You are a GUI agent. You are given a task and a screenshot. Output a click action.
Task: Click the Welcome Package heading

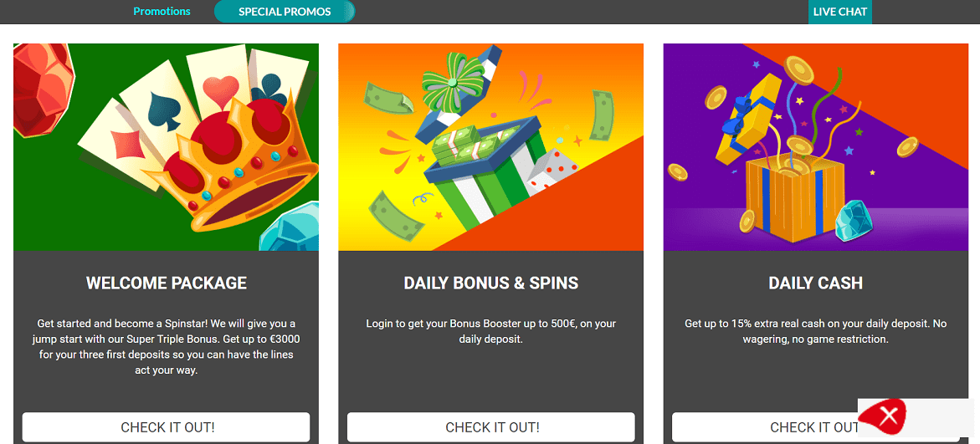click(x=167, y=283)
